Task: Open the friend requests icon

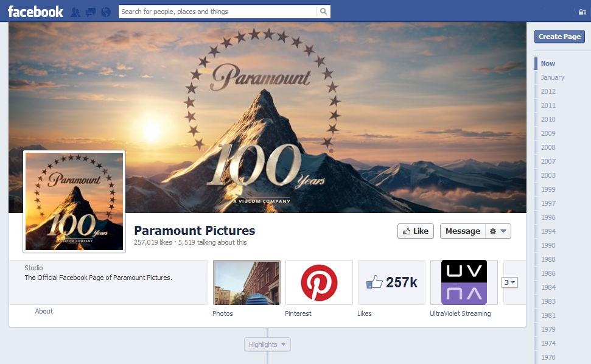Action: (75, 12)
